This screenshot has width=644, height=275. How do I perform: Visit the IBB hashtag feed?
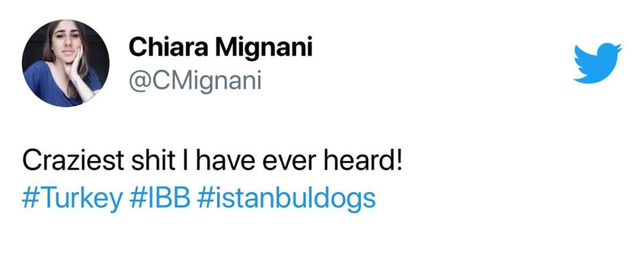click(160, 199)
